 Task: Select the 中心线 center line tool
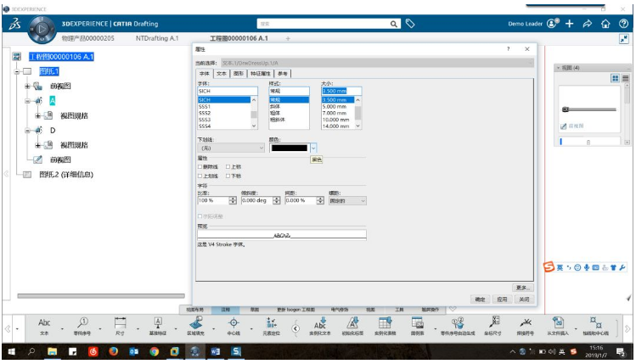click(234, 327)
